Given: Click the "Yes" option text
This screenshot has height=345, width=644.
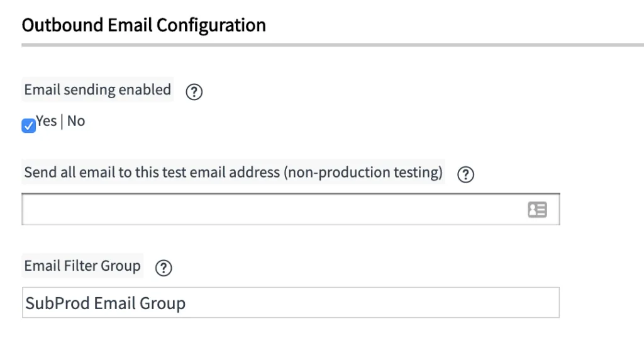Looking at the screenshot, I should (47, 121).
